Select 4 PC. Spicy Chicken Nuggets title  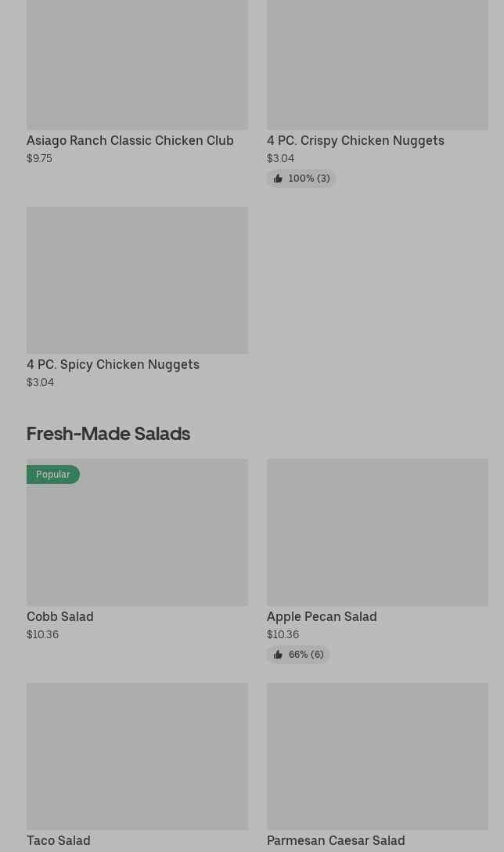113,365
